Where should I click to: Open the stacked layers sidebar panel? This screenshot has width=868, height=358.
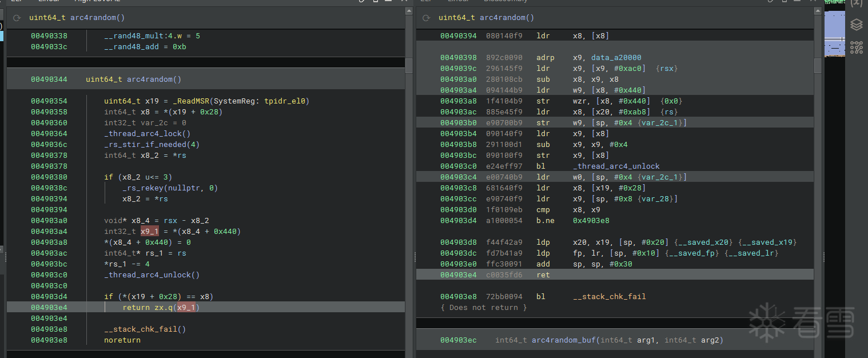point(856,25)
